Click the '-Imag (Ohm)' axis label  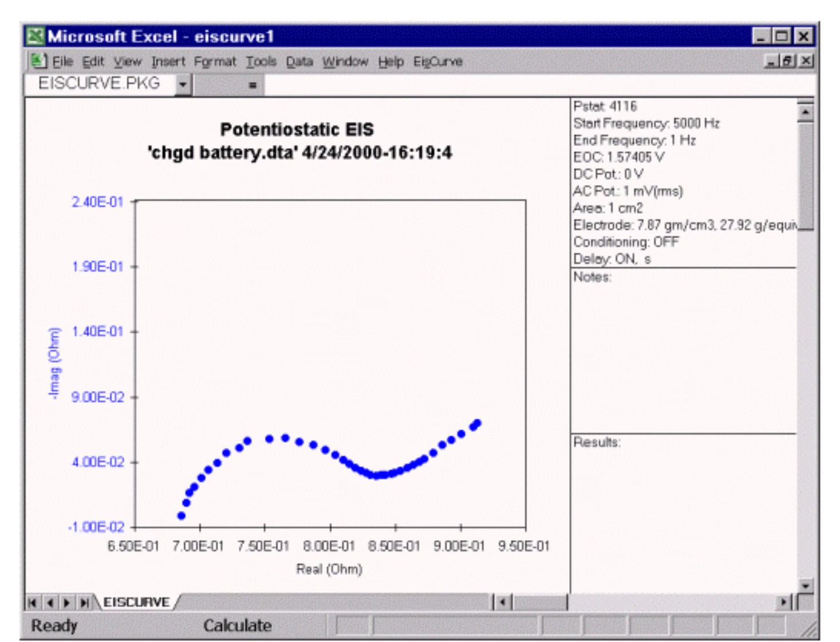point(54,363)
